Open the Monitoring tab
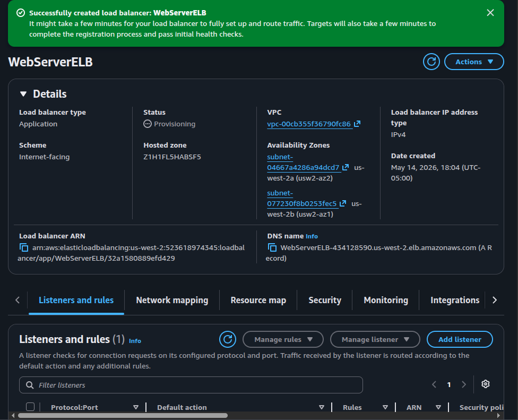The image size is (518, 420). (x=386, y=300)
